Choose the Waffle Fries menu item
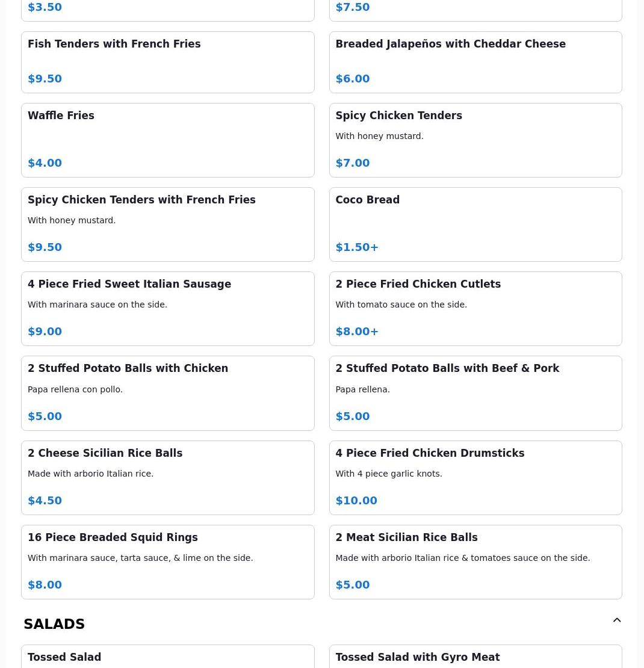The height and width of the screenshot is (668, 644). pos(167,140)
